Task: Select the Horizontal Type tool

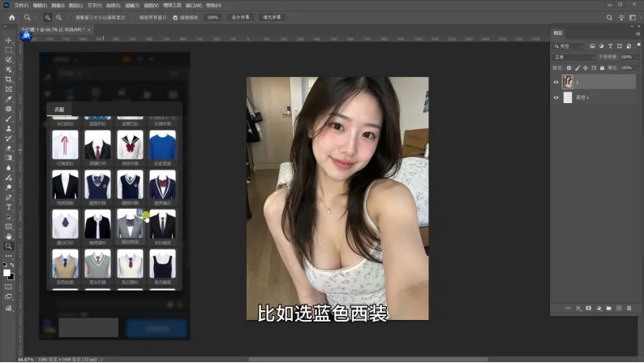Action: click(8, 207)
